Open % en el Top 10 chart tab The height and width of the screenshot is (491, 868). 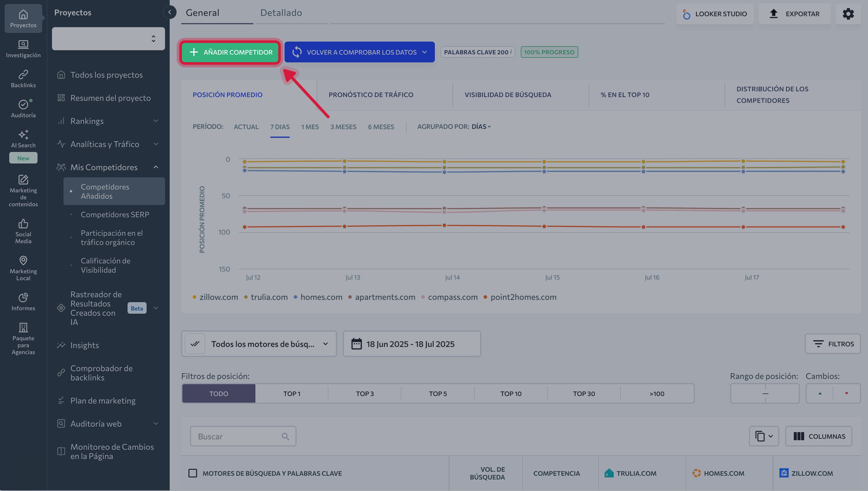click(x=625, y=95)
